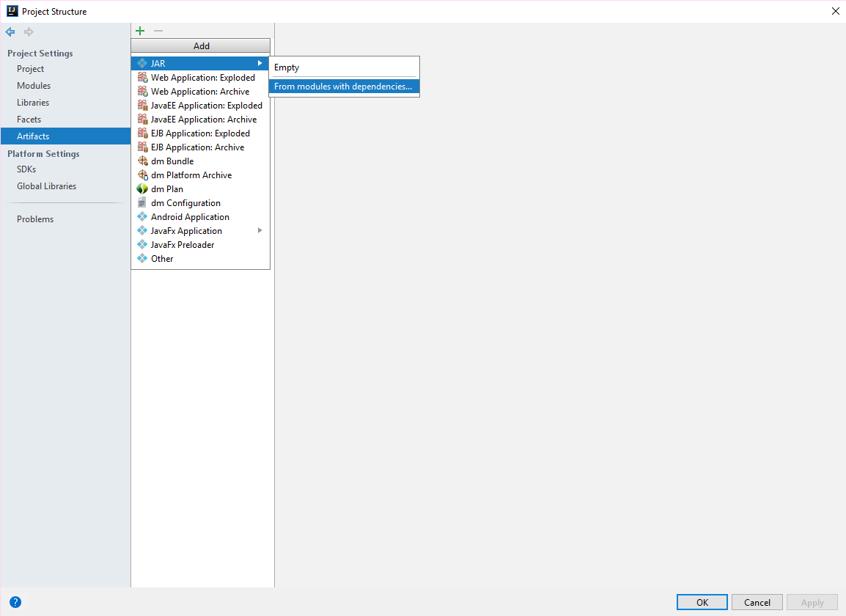Select JavaEE Application: Archive menu entry
The image size is (846, 616).
[200, 120]
